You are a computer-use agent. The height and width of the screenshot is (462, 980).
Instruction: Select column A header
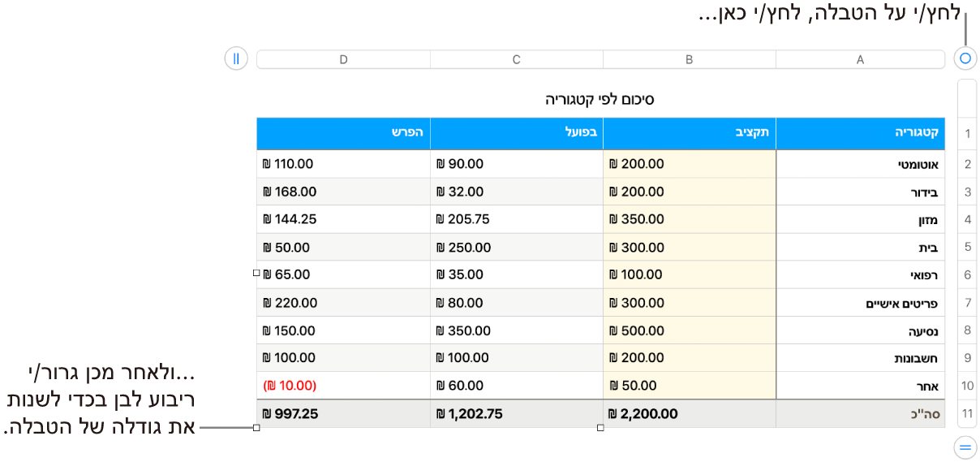(x=860, y=59)
